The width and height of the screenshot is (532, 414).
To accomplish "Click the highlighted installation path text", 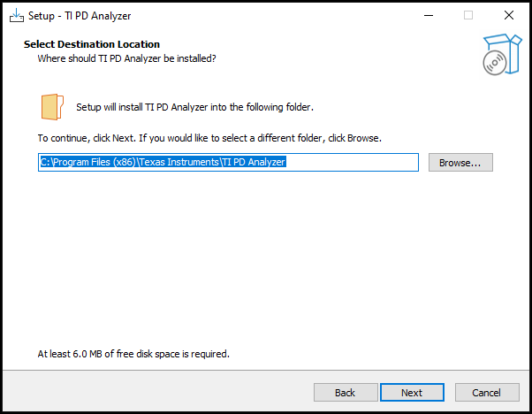I will 163,163.
